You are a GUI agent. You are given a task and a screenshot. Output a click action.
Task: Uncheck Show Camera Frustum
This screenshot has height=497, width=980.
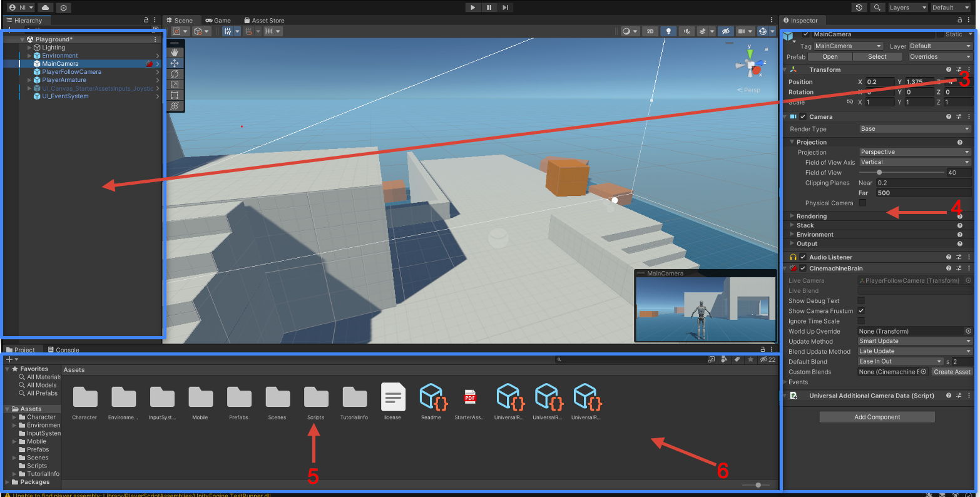[861, 311]
